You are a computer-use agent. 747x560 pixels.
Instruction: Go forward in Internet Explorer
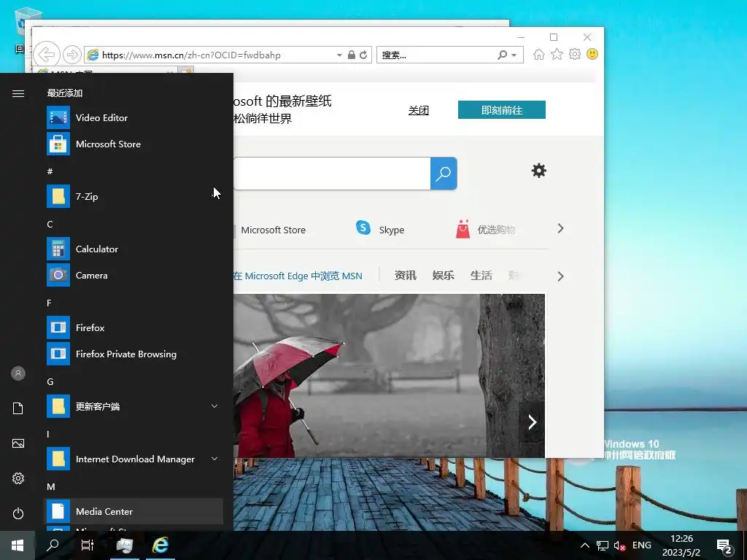click(x=72, y=55)
